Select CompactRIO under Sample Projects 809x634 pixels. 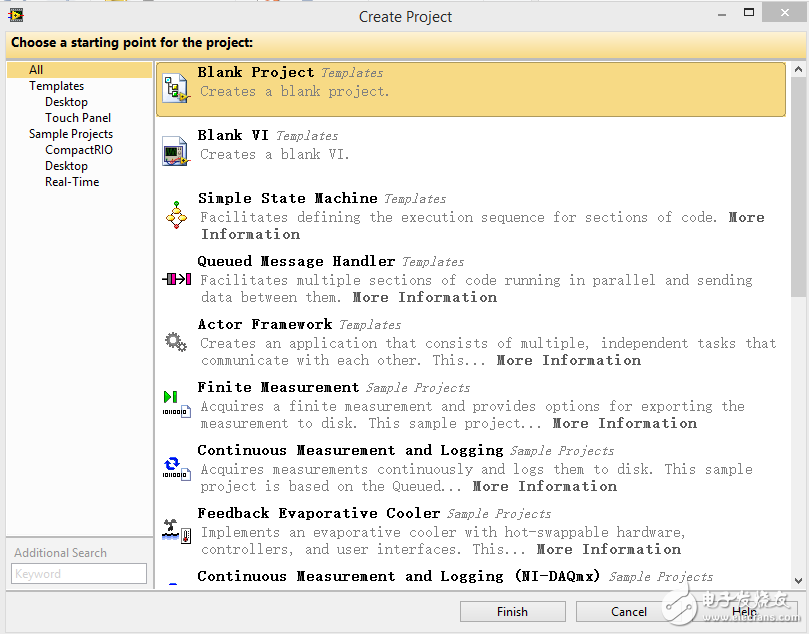tap(79, 150)
